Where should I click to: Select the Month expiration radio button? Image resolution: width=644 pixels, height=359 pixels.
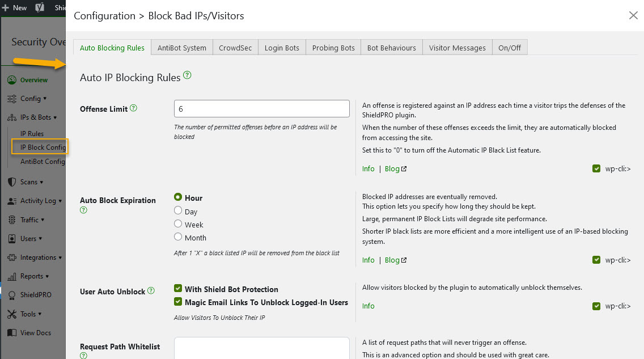point(178,236)
